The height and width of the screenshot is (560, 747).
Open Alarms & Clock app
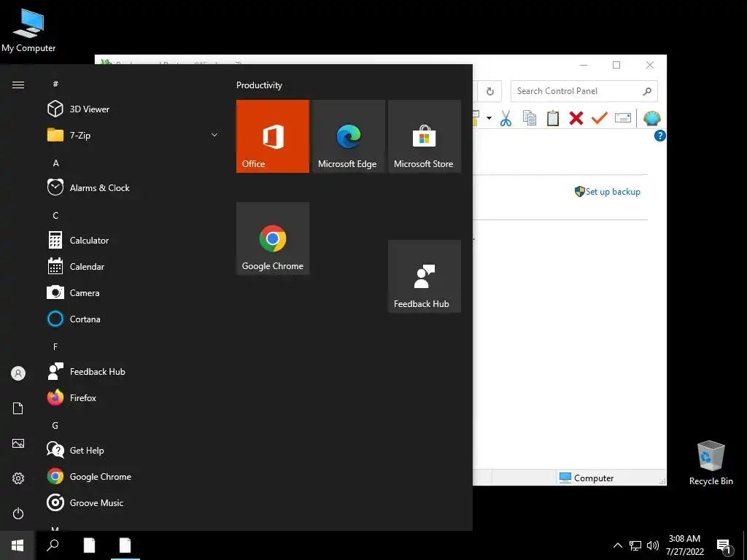coord(133,187)
